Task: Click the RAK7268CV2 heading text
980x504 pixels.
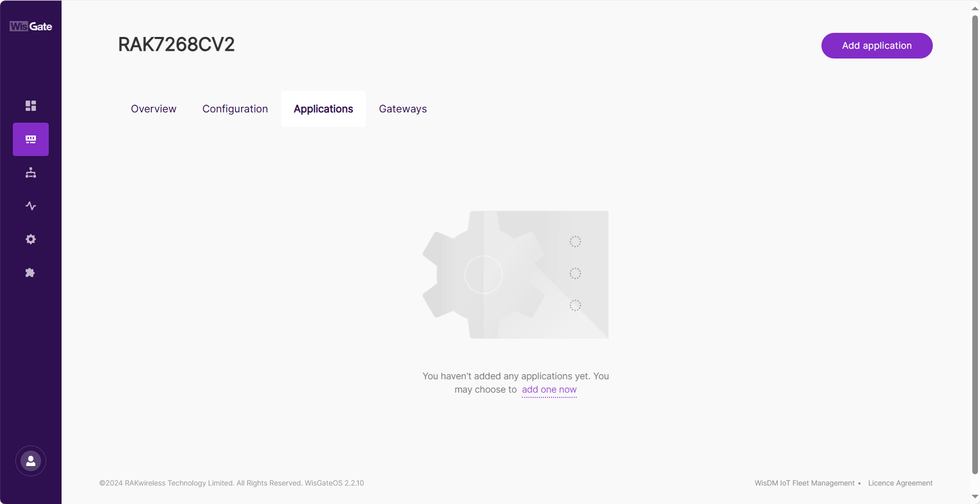Action: [x=177, y=45]
